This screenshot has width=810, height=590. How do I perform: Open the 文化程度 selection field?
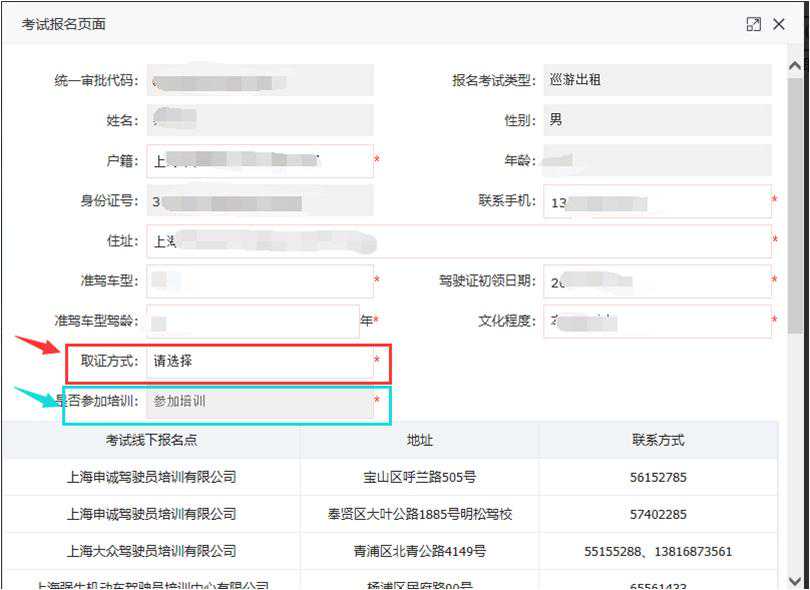[657, 321]
